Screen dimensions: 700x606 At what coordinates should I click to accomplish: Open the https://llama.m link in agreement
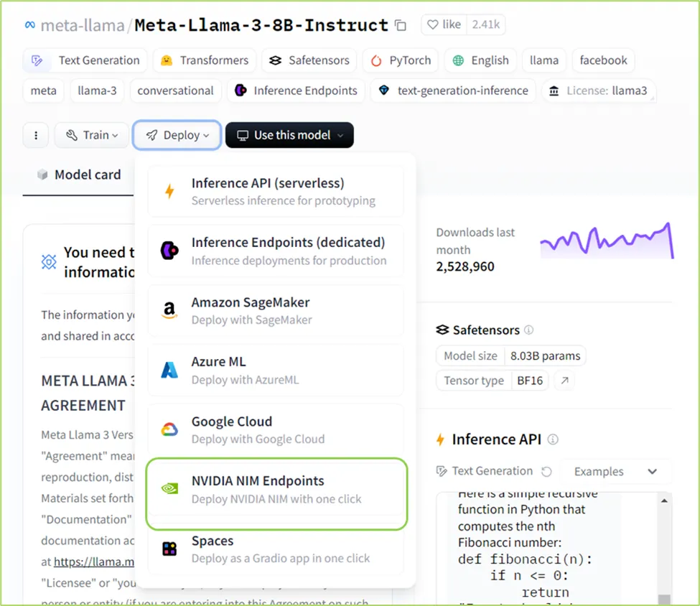click(x=94, y=561)
